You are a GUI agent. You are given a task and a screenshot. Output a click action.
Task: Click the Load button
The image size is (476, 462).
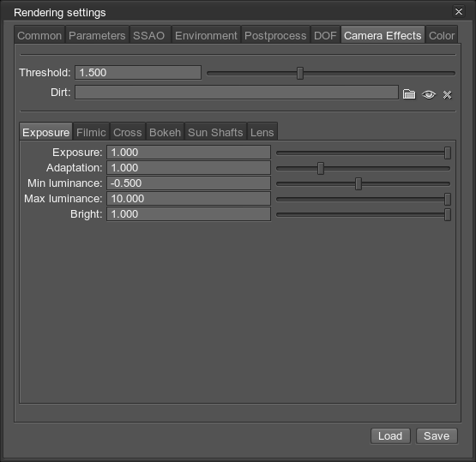390,436
